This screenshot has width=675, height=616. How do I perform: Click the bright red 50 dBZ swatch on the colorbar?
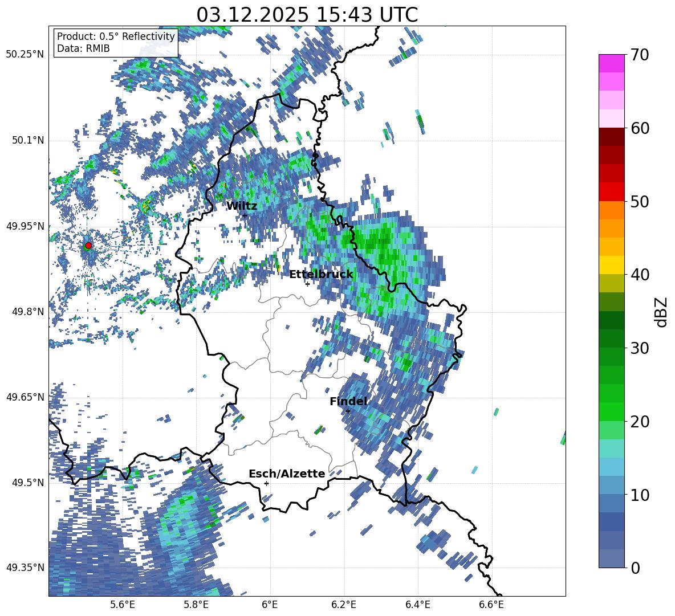pos(611,192)
